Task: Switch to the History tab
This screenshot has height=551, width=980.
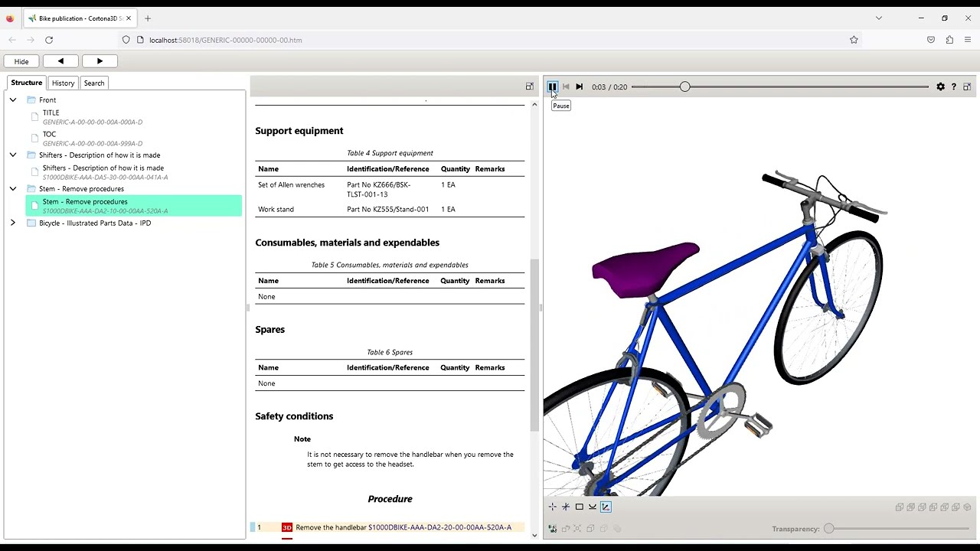Action: (64, 83)
